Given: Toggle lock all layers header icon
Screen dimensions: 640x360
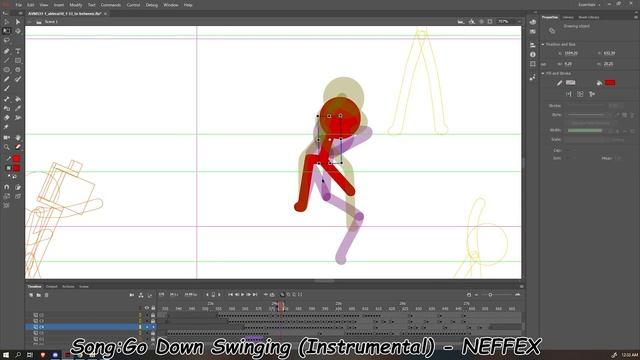Looking at the screenshot, I should tap(153, 308).
